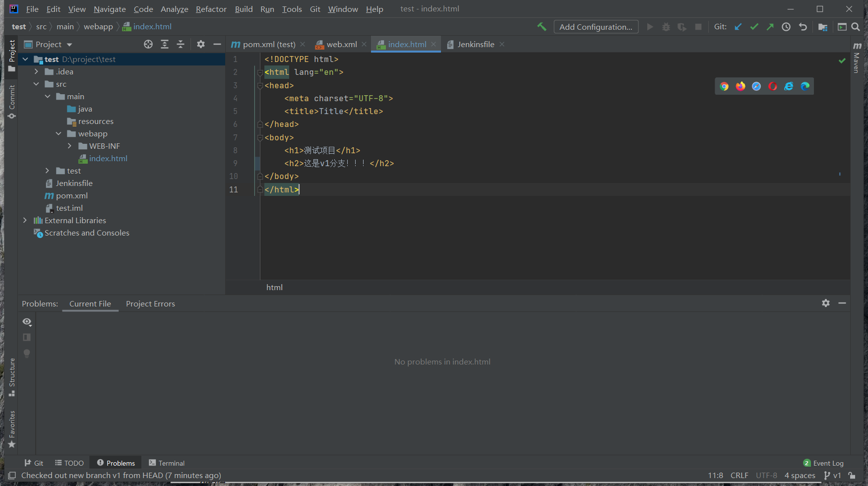Screen dimensions: 868x486
Task: Open preview in Internet Explorer icon
Action: (x=789, y=86)
